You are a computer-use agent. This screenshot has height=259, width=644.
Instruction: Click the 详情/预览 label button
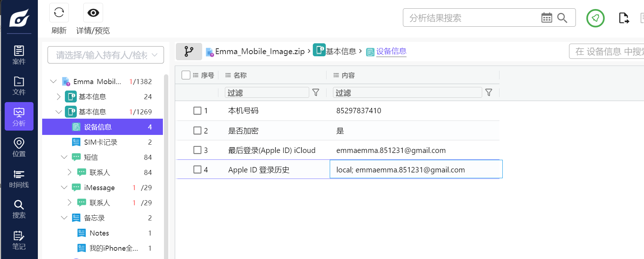point(93,31)
